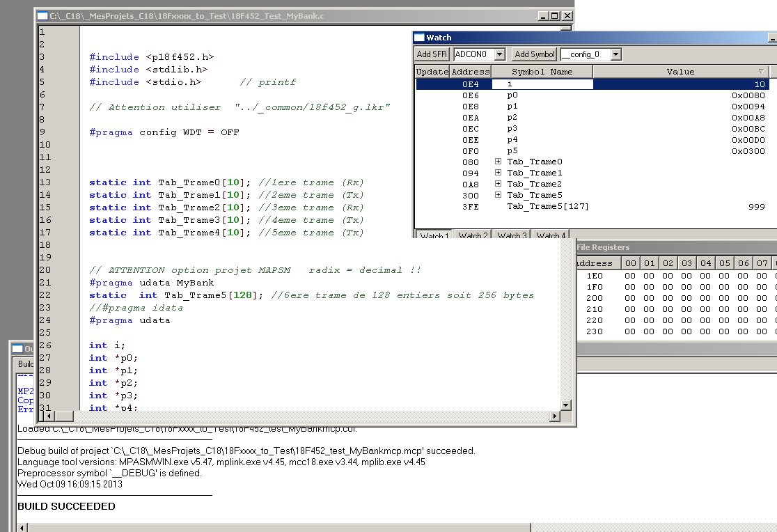Expand the Tab_Trame0 array
This screenshot has height=532, width=777.
pos(499,162)
